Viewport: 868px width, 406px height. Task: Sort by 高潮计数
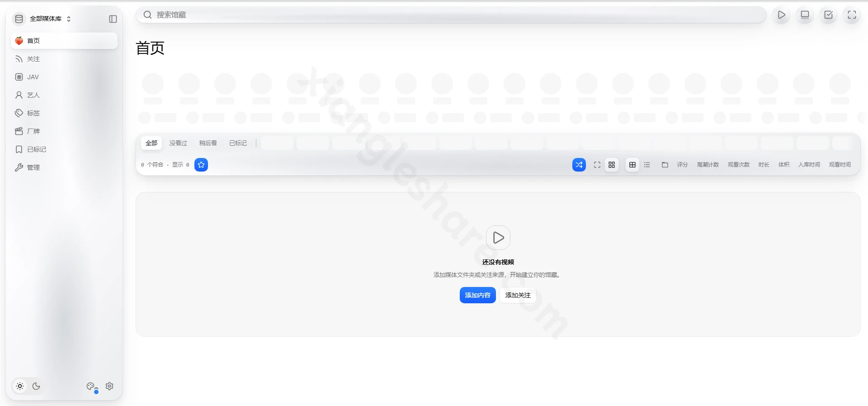point(708,165)
